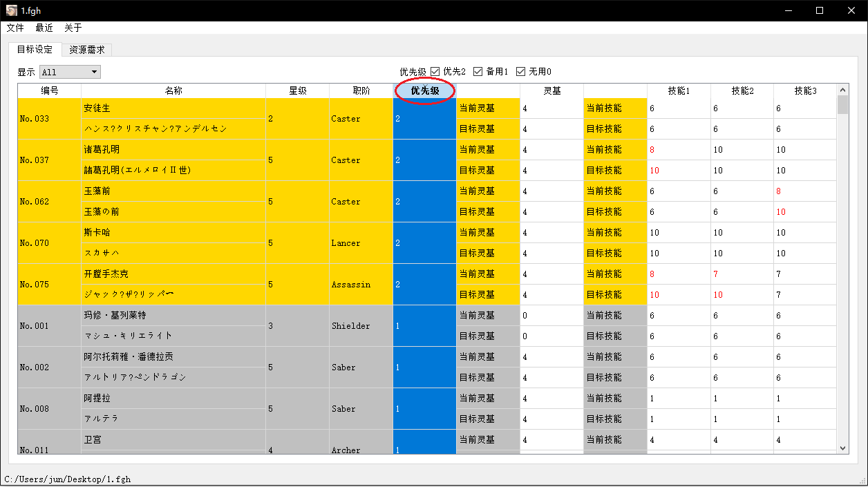Open the 关于 menu

pyautogui.click(x=72, y=28)
